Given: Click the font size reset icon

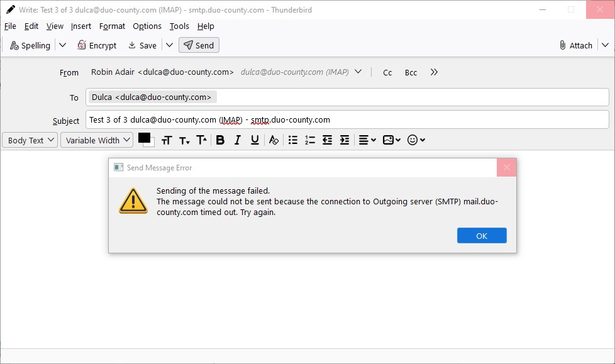Looking at the screenshot, I should tap(167, 140).
